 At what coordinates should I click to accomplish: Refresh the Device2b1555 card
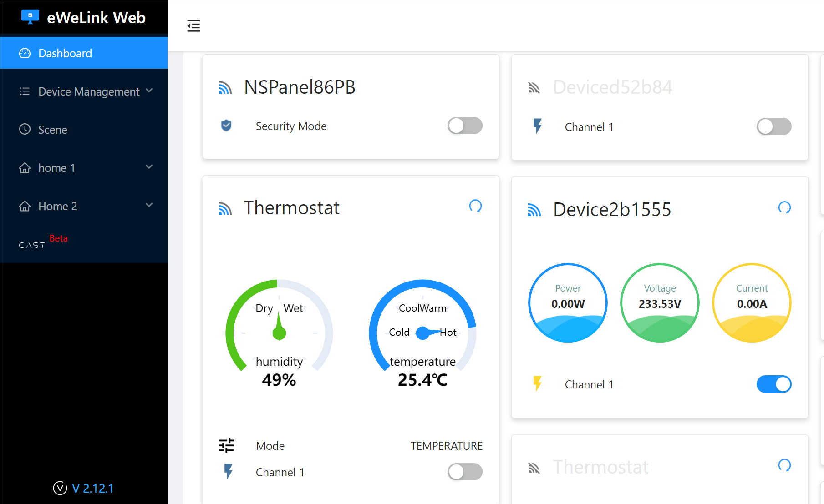(x=784, y=208)
